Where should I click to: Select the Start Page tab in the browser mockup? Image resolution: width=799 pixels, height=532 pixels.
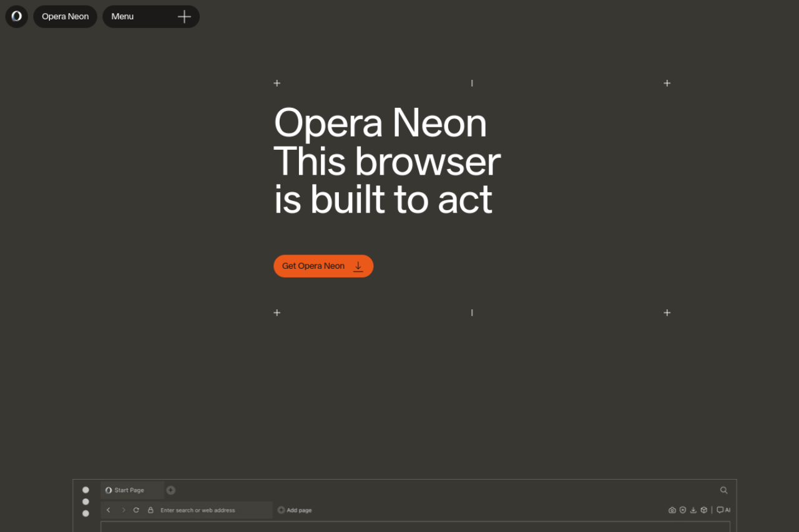point(132,490)
